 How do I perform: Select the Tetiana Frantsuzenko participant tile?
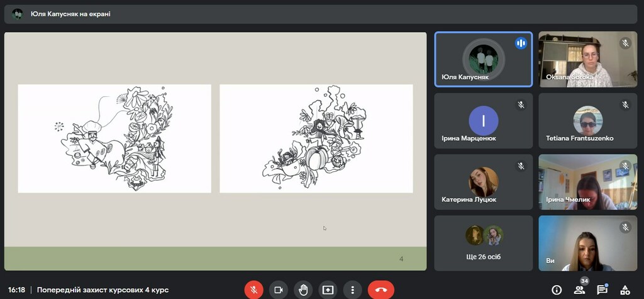tap(588, 120)
